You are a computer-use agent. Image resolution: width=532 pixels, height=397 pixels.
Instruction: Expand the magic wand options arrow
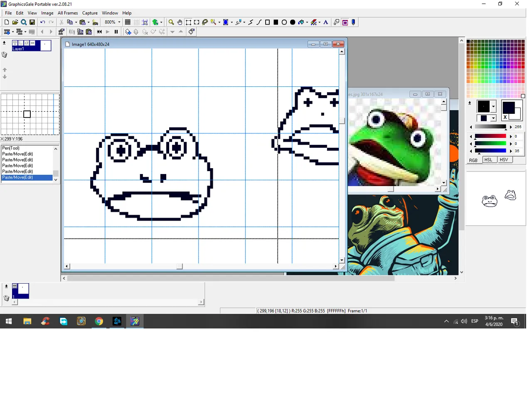(219, 22)
